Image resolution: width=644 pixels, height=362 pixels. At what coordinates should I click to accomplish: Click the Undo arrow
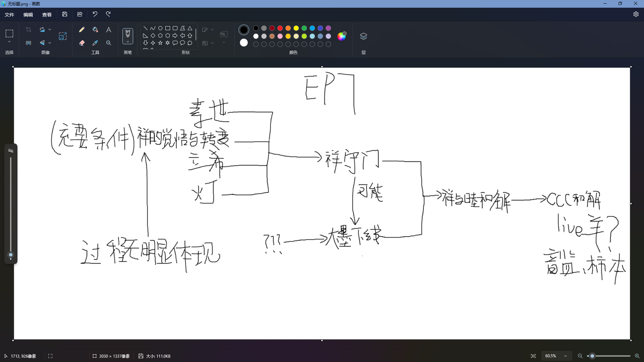(95, 14)
